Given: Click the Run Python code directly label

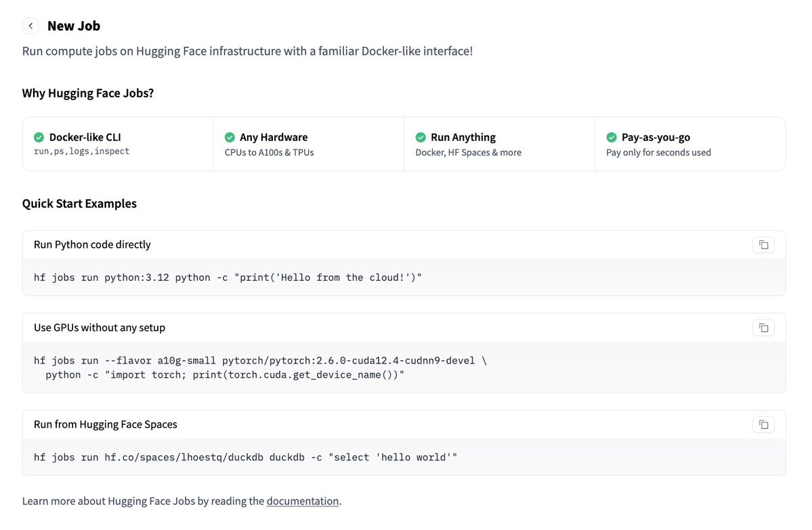Looking at the screenshot, I should [x=92, y=245].
